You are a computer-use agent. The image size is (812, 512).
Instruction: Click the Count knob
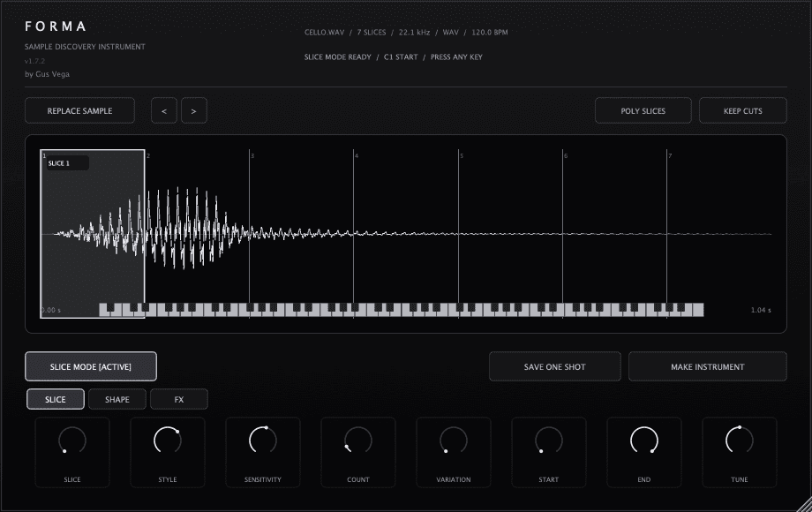tap(357, 440)
